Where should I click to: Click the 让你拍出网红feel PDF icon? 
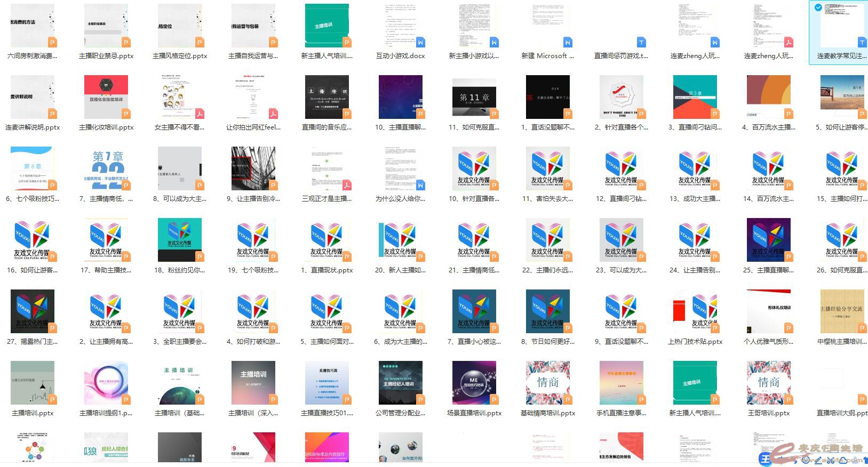click(x=253, y=97)
